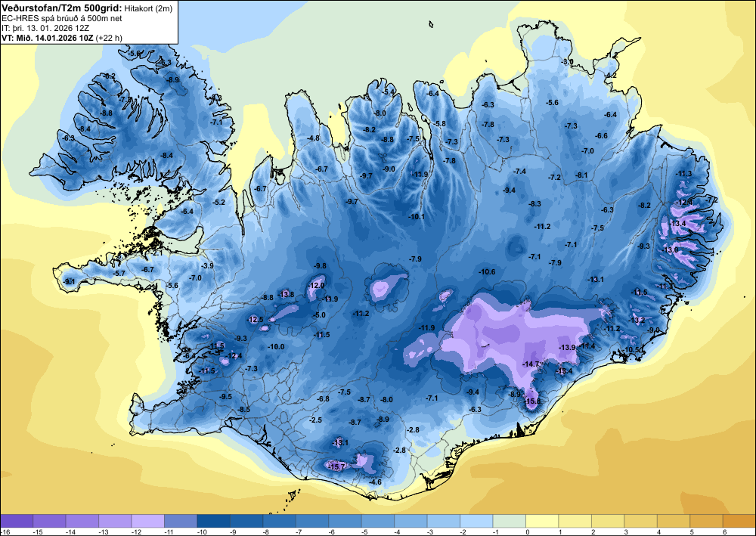Click the -14.7 temperature label
Viewport: 756px width, 536px height.
click(531, 364)
